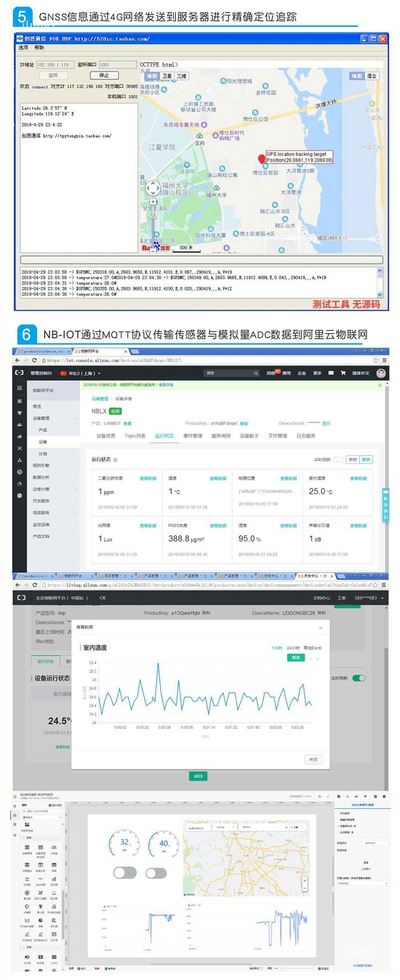
Task: Toggle the 实时刷新 switch in 运行状态
Action: point(338,460)
